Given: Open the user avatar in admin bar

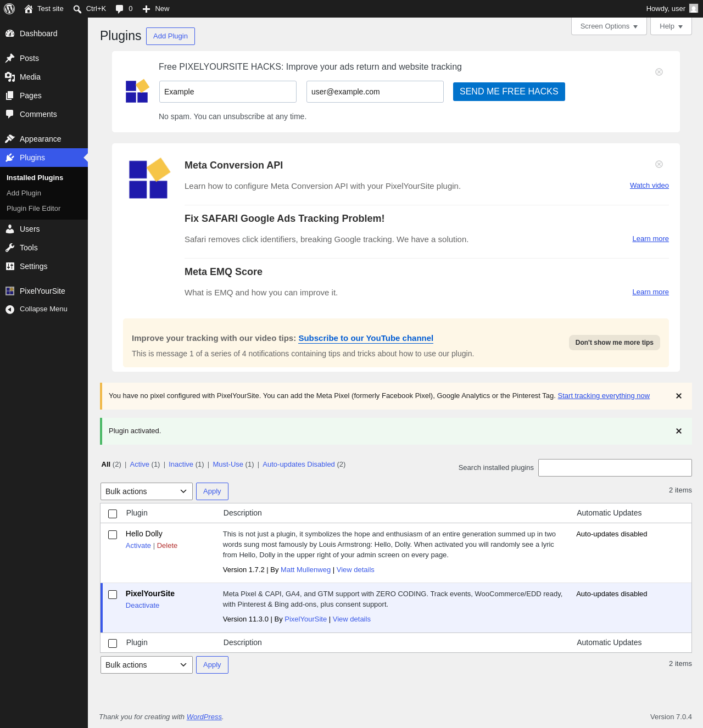Looking at the screenshot, I should 694,8.
